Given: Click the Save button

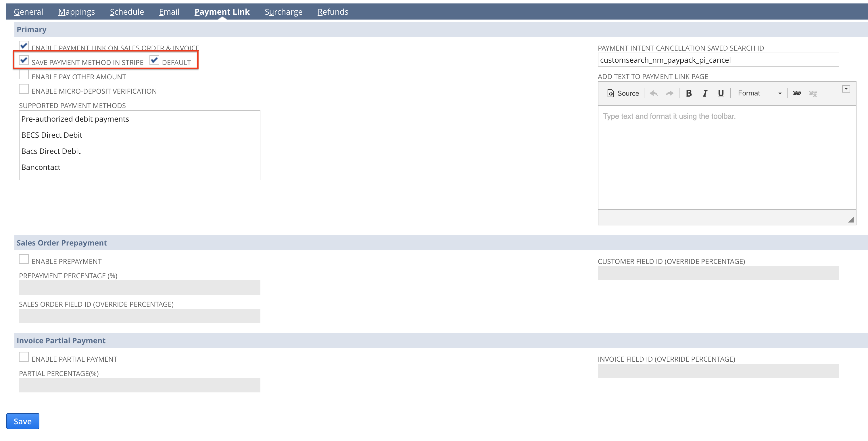Looking at the screenshot, I should (x=23, y=421).
